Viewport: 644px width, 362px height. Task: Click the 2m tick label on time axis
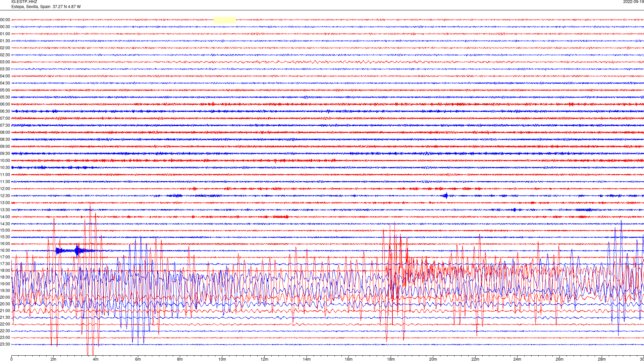click(x=53, y=359)
